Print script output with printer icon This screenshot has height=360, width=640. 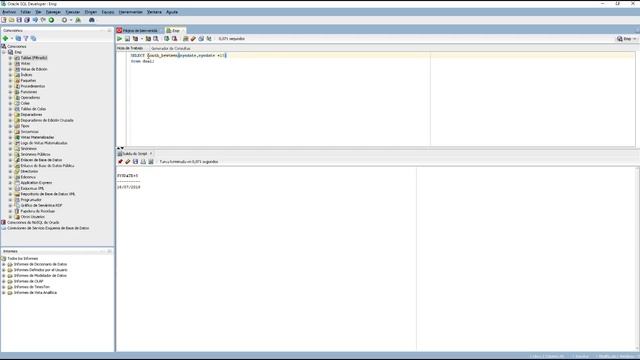[143, 162]
